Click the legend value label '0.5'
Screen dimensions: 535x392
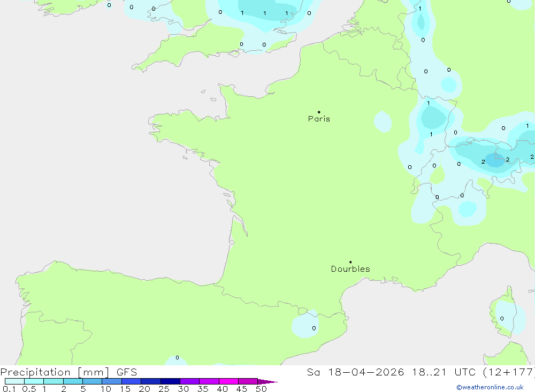tap(29, 389)
